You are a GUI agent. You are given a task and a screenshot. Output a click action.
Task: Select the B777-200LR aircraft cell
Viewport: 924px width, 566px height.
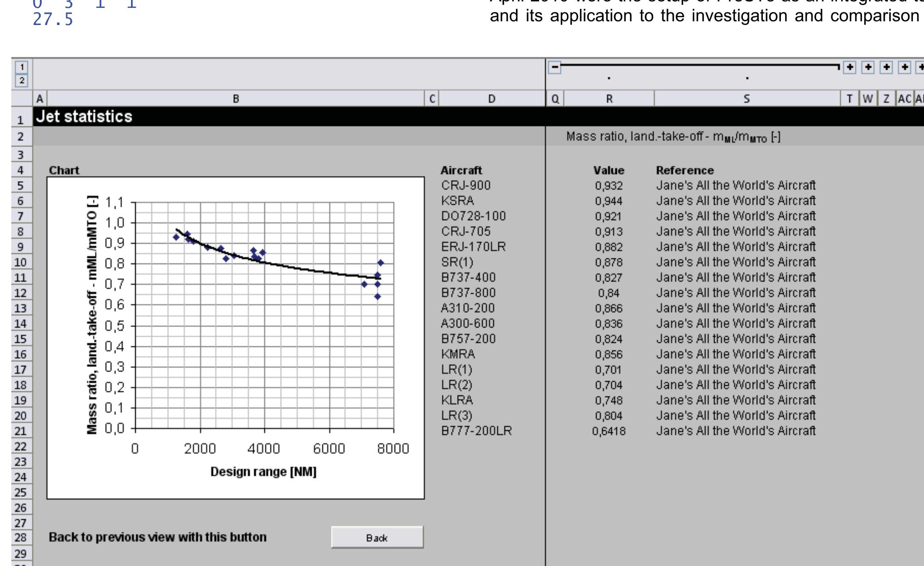click(476, 431)
